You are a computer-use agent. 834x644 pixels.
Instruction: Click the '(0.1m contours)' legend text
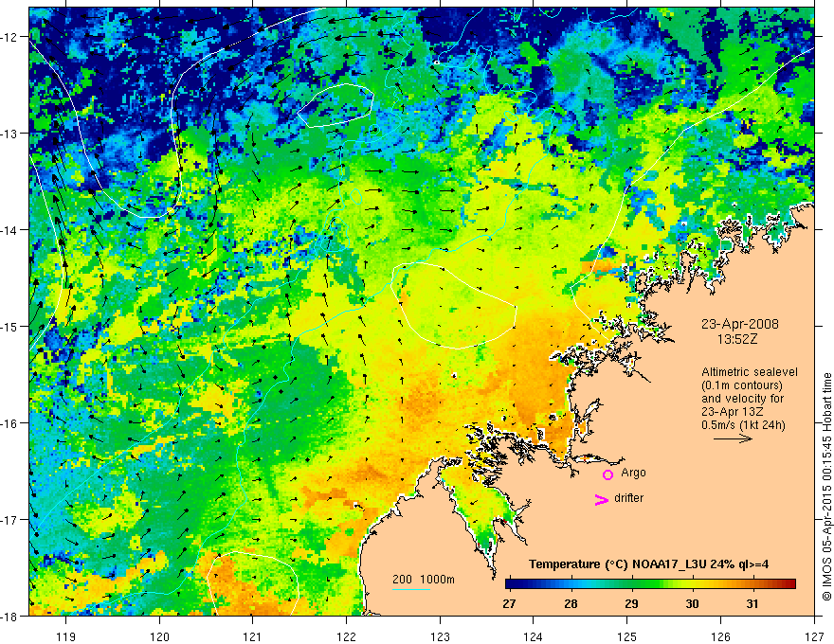742,385
